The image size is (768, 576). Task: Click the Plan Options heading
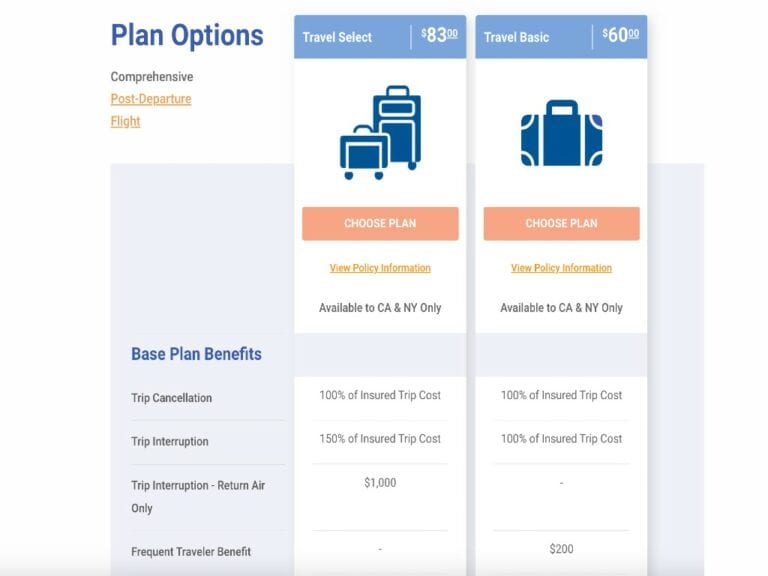coord(187,35)
